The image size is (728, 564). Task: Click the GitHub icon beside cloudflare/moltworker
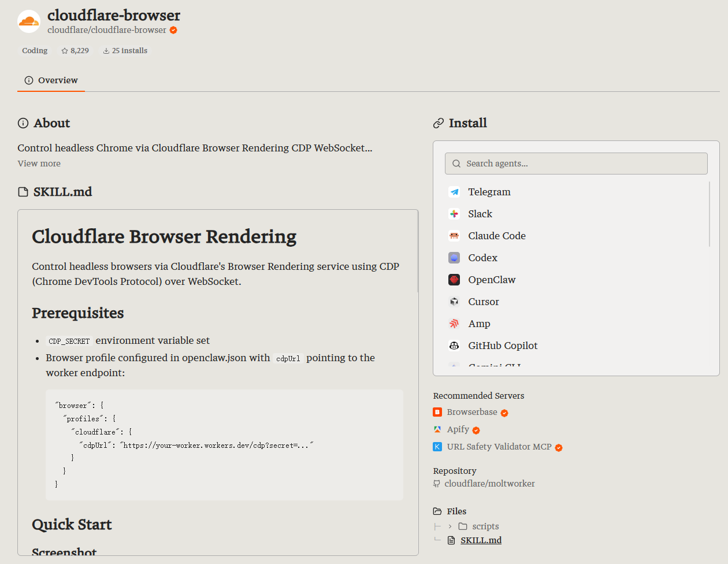click(x=437, y=484)
